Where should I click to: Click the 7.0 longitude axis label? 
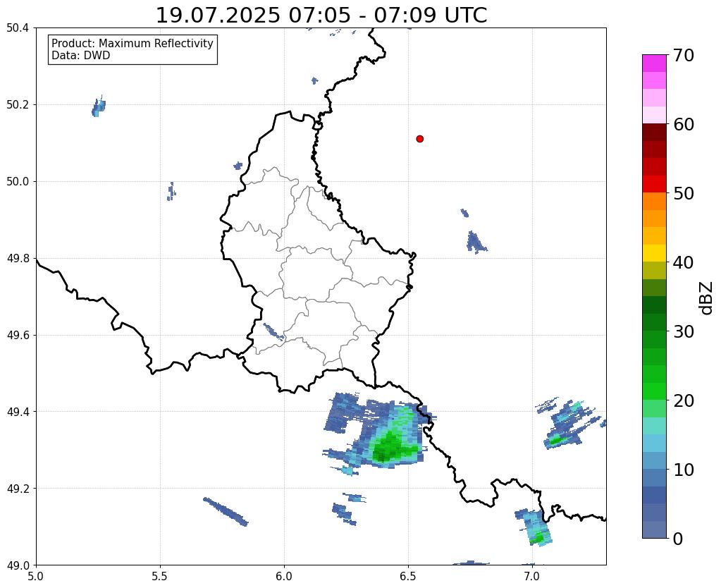pos(532,577)
